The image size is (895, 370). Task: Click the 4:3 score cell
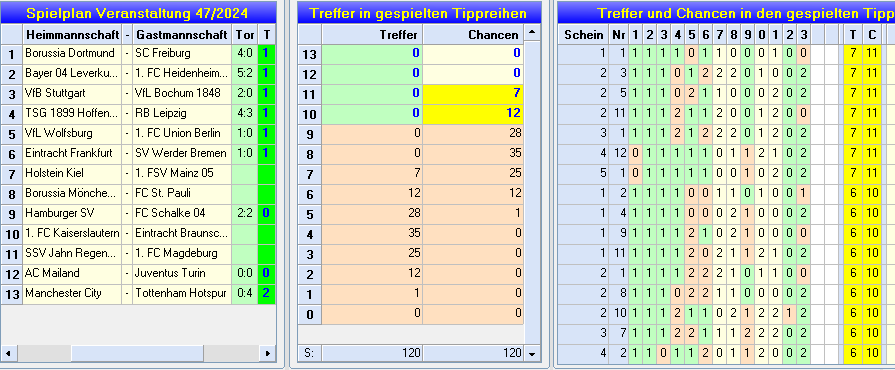(x=245, y=114)
